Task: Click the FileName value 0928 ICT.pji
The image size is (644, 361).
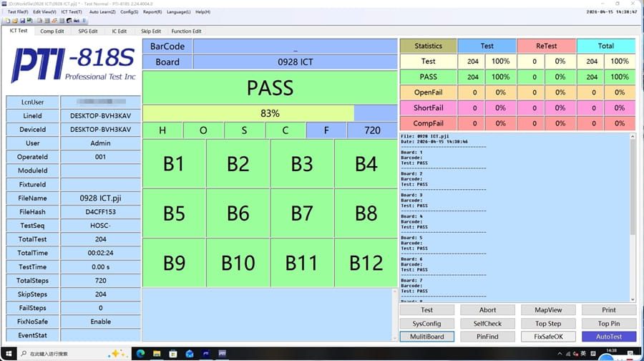Action: 101,198
